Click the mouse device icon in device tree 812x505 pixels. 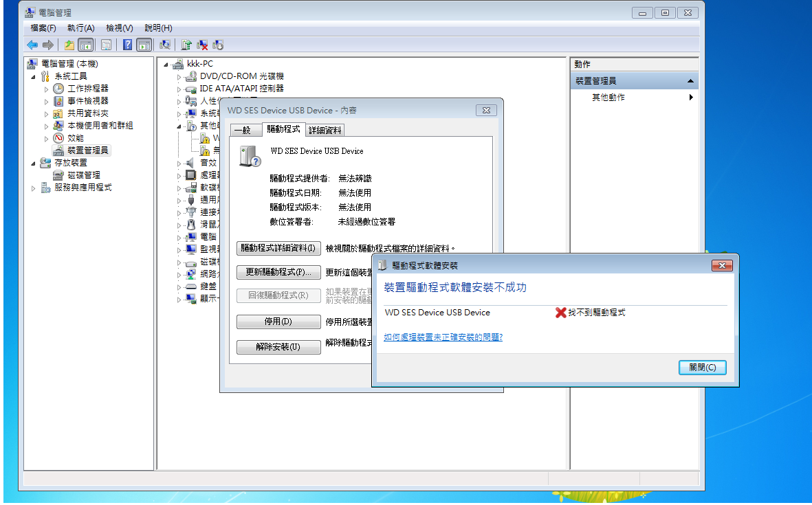pyautogui.click(x=191, y=224)
